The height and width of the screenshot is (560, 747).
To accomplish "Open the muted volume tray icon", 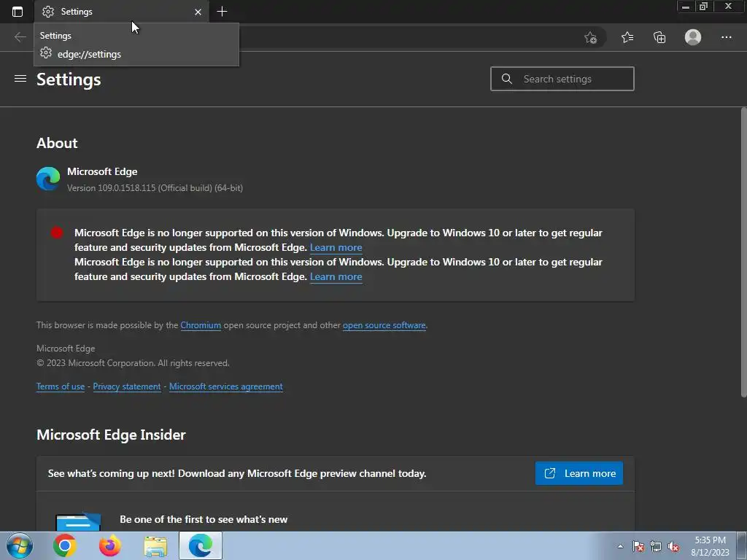I will click(673, 546).
